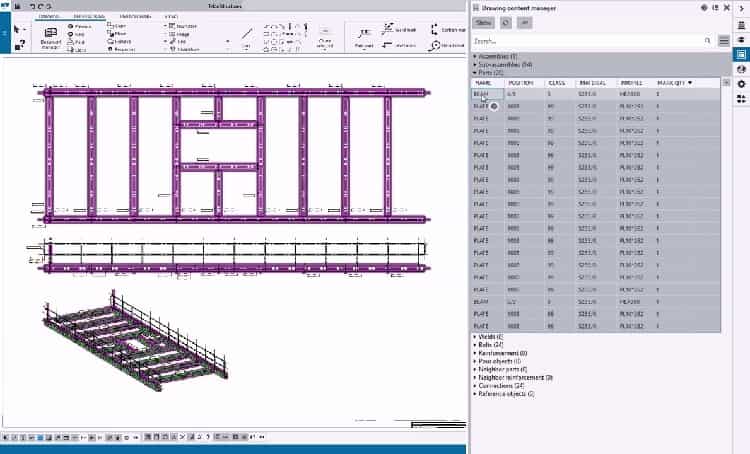
Task: Click the Show button in content manager
Action: [x=484, y=21]
